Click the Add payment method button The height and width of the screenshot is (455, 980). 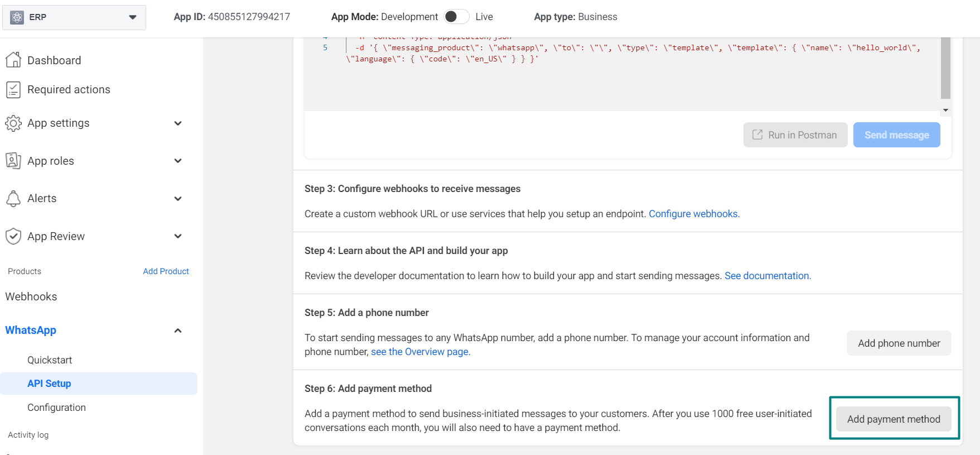pyautogui.click(x=894, y=419)
